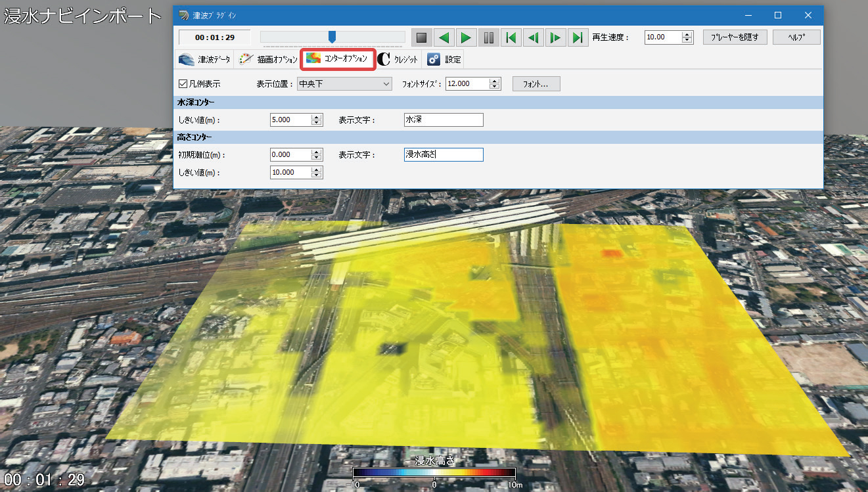Screen dimensions: 868x492
Task: Toggle the 凡例表示 checkbox
Action: [x=183, y=84]
